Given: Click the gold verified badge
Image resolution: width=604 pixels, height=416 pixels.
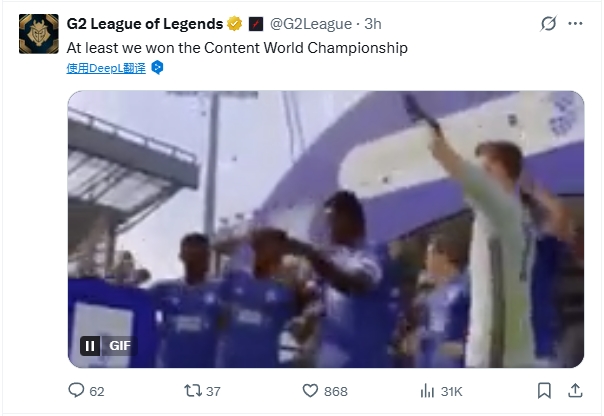Looking at the screenshot, I should click(x=235, y=24).
